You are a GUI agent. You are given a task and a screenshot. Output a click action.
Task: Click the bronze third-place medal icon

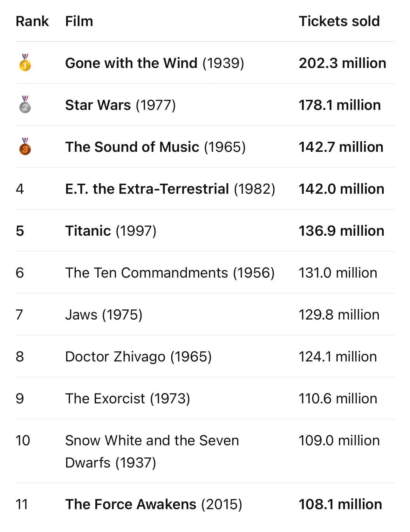25,146
